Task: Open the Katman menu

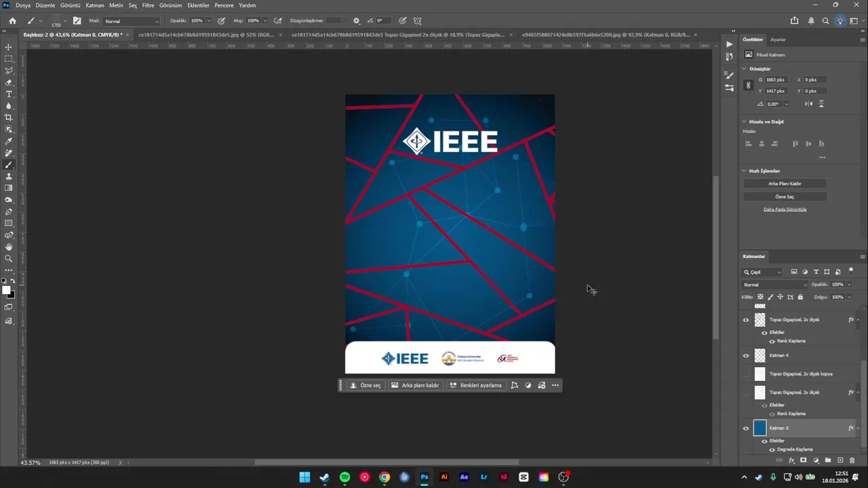Action: click(x=95, y=5)
